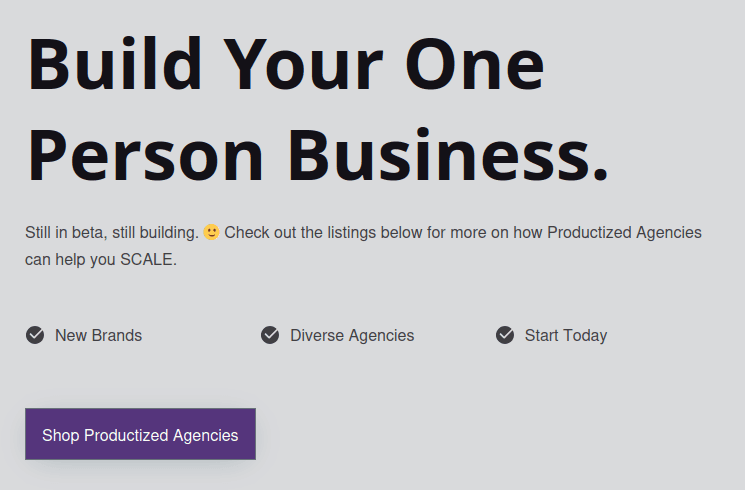Click the word SCALE in the description
The width and height of the screenshot is (745, 490).
[146, 260]
